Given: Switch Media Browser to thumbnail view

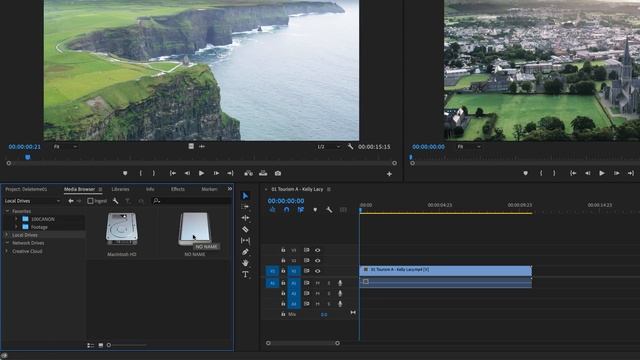Looking at the screenshot, I should click(x=101, y=345).
